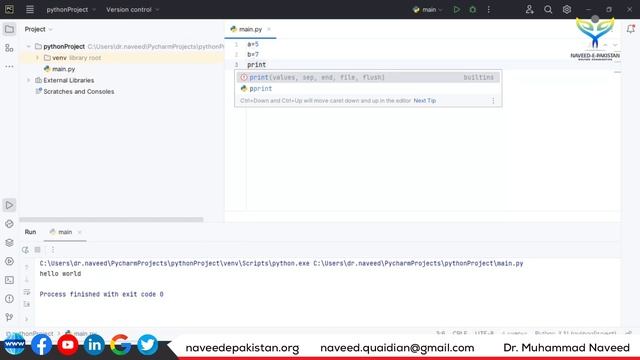Image resolution: width=640 pixels, height=360 pixels.
Task: Choose pprint completion suggestion
Action: click(x=368, y=89)
